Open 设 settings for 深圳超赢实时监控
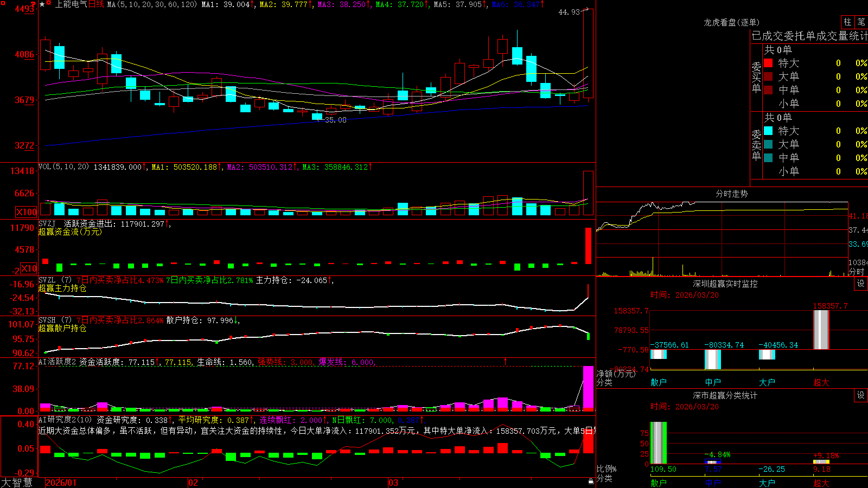Screen dimensions: 868x488 click(x=861, y=284)
